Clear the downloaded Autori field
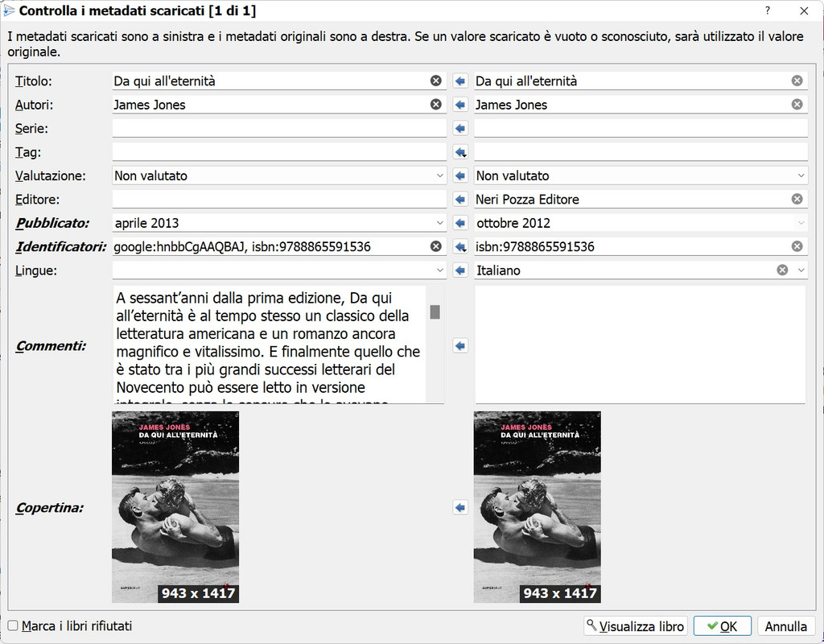 (x=435, y=104)
